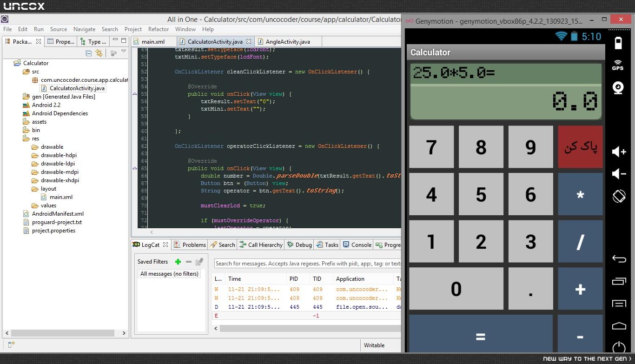Collapse all in Package Explorer
Screen dimensions: 635x364
click(x=89, y=53)
